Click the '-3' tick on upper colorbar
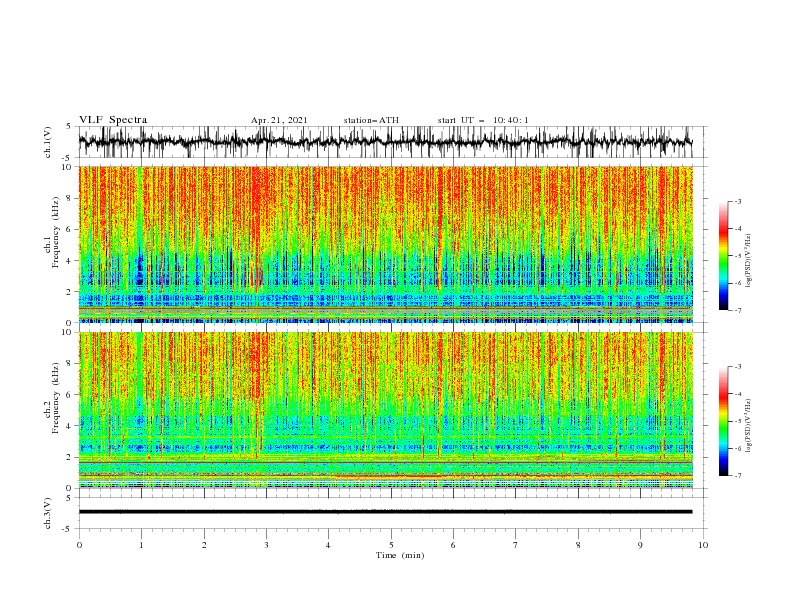The height and width of the screenshot is (612, 792). 738,201
